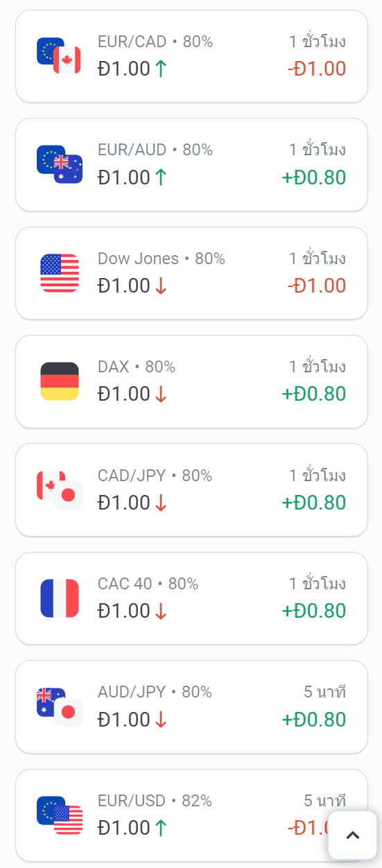Click the green up arrow on EUR/USD trade
Viewport: 382px width, 868px height.
click(x=161, y=828)
